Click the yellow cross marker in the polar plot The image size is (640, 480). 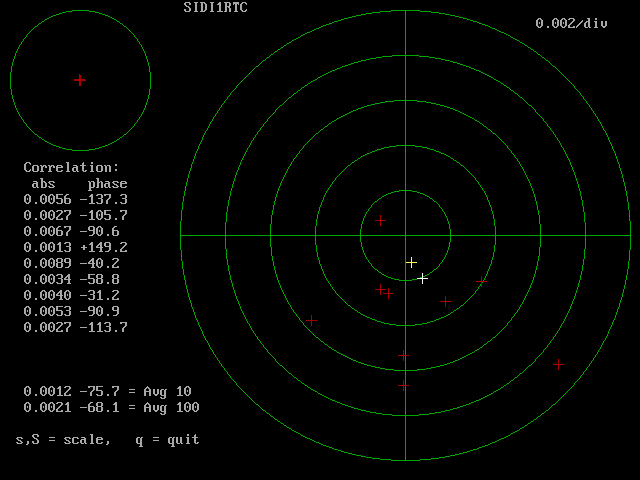tap(411, 262)
